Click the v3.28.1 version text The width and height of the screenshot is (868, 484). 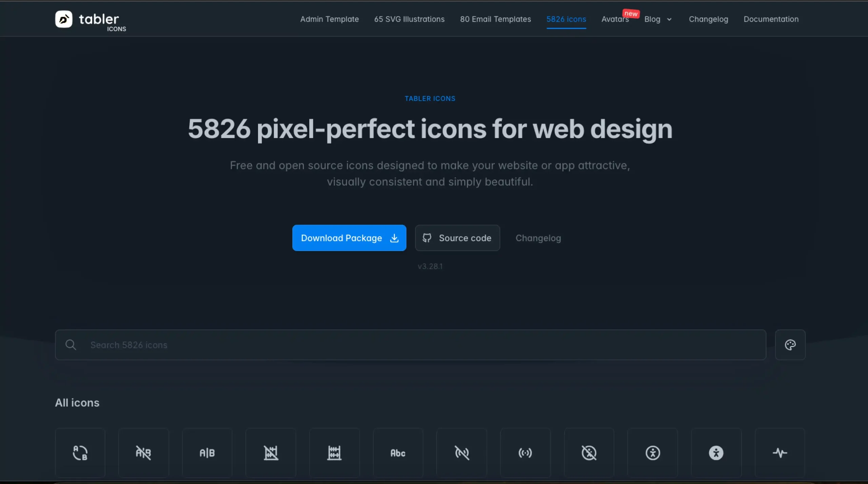[430, 266]
